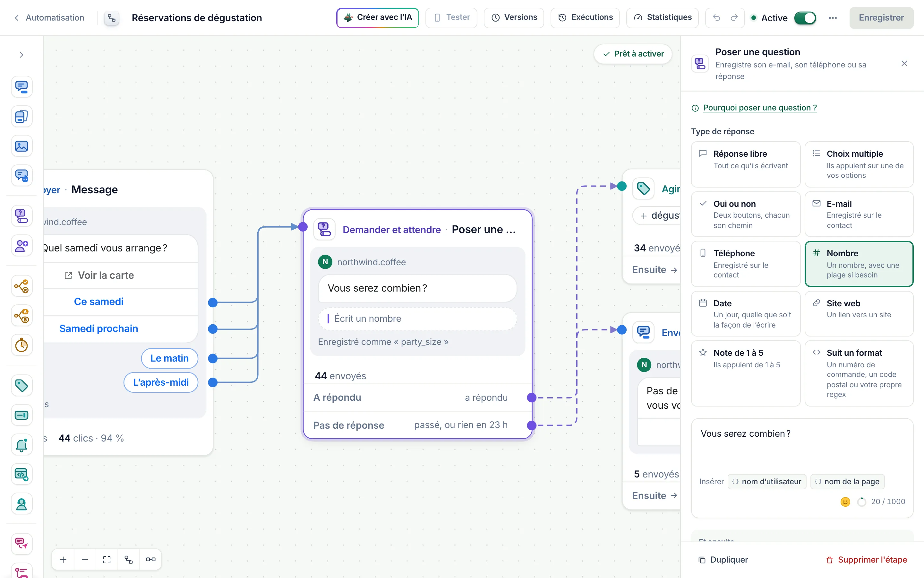Screen dimensions: 924x578
Task: Choose Réponse libre response type
Action: pos(746,164)
